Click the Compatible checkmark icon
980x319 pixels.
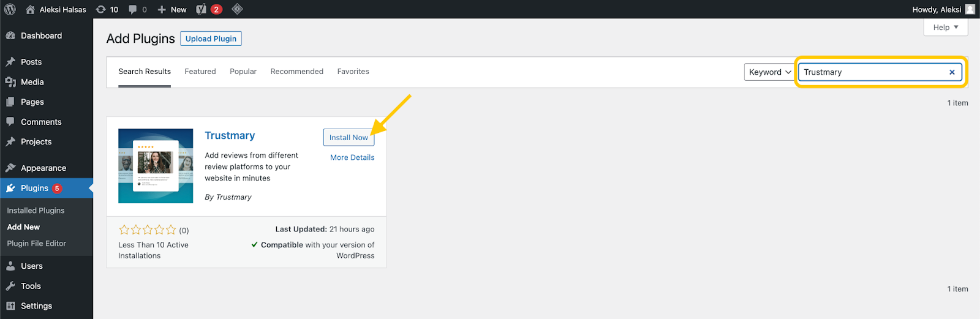(254, 244)
